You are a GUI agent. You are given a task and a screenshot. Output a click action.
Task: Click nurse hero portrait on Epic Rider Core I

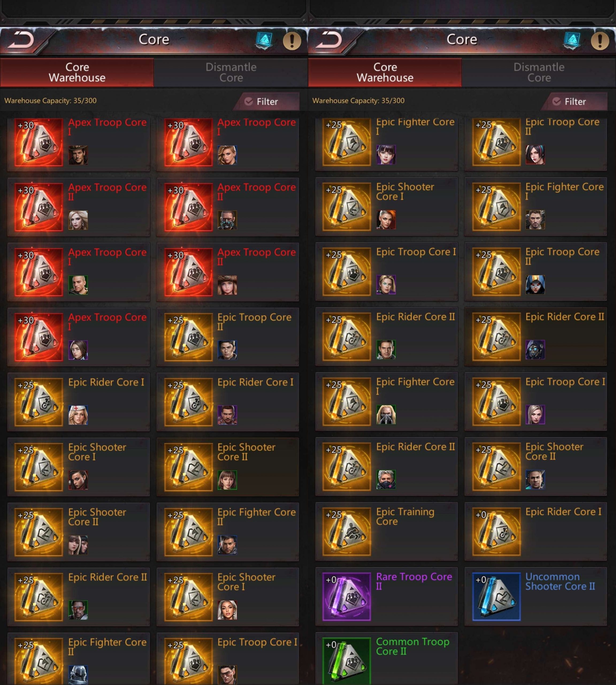click(x=78, y=415)
